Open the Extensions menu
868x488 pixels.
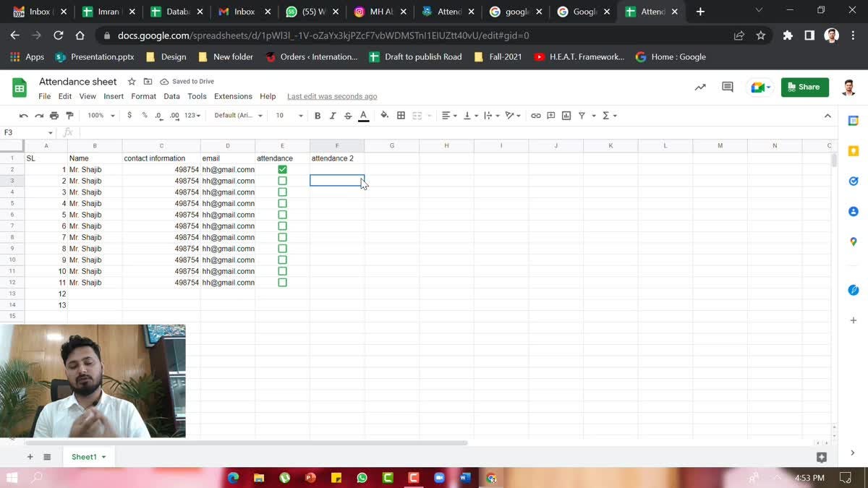point(233,96)
